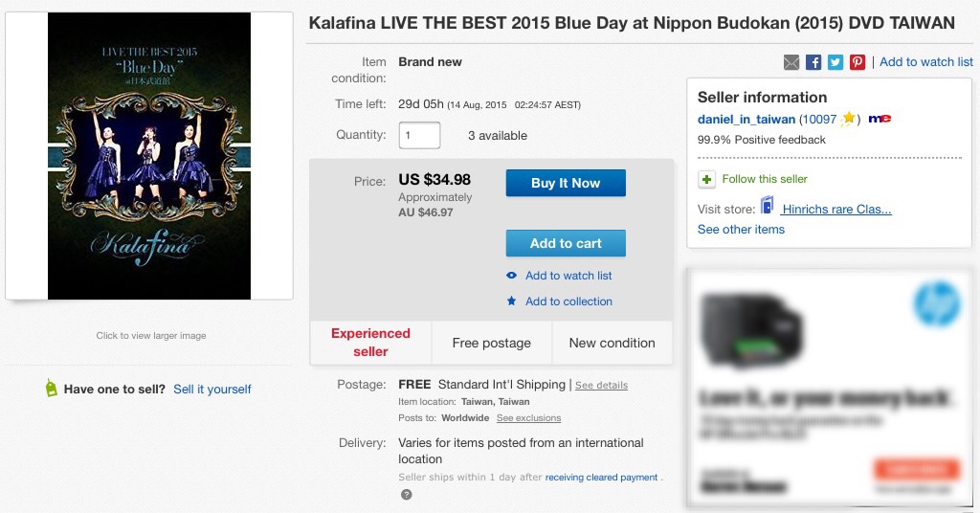The width and height of the screenshot is (980, 513).
Task: Click the green plus follow seller icon
Action: 706,179
